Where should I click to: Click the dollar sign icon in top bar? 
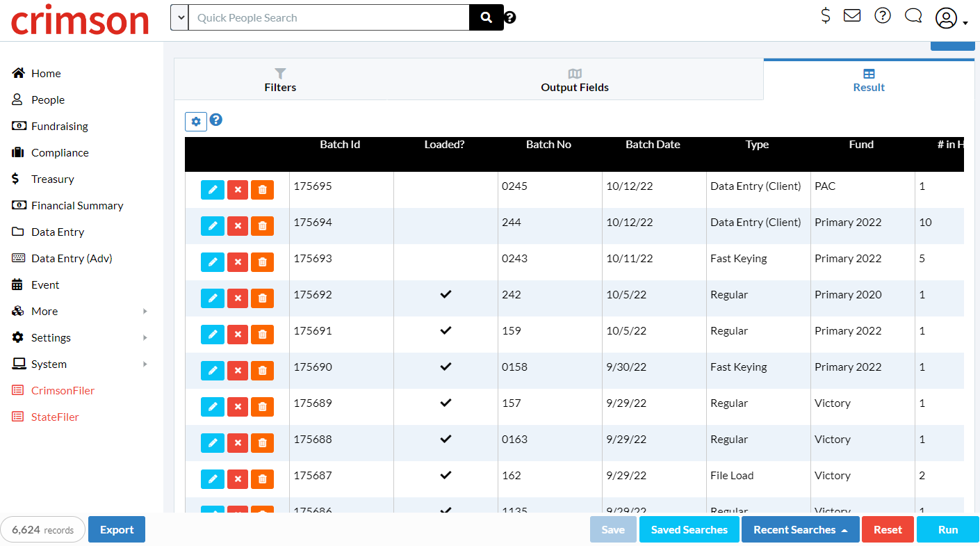click(x=825, y=15)
